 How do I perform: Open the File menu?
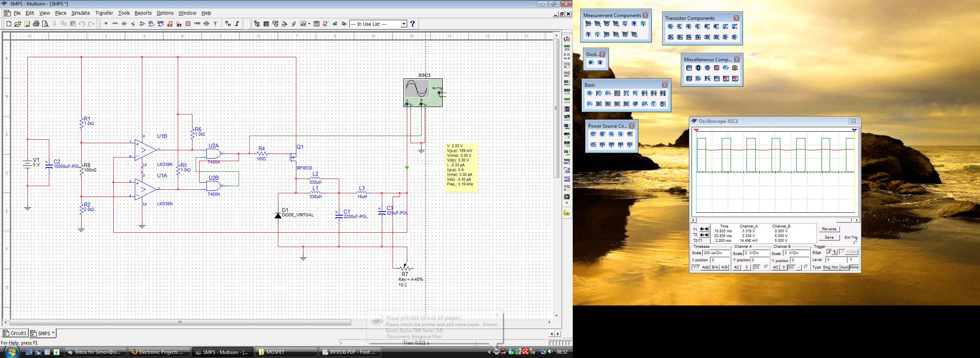tap(17, 13)
